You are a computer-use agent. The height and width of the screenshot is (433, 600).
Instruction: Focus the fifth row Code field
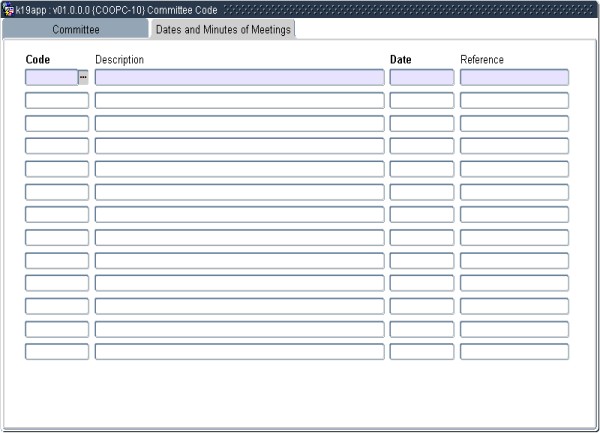[x=56, y=169]
